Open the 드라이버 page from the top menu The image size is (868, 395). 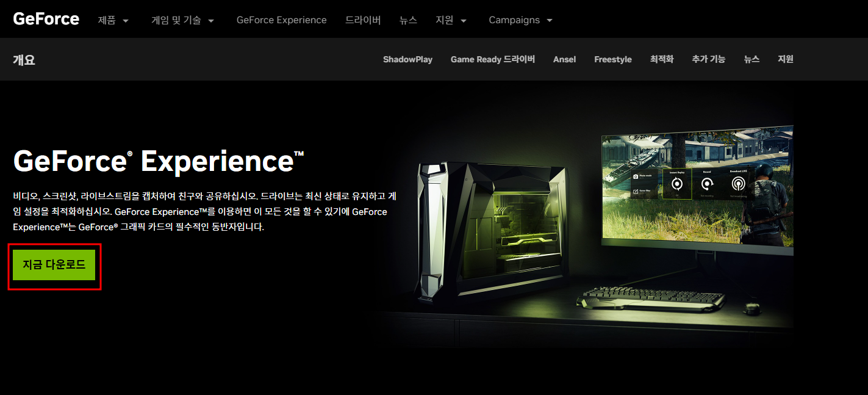pyautogui.click(x=363, y=20)
